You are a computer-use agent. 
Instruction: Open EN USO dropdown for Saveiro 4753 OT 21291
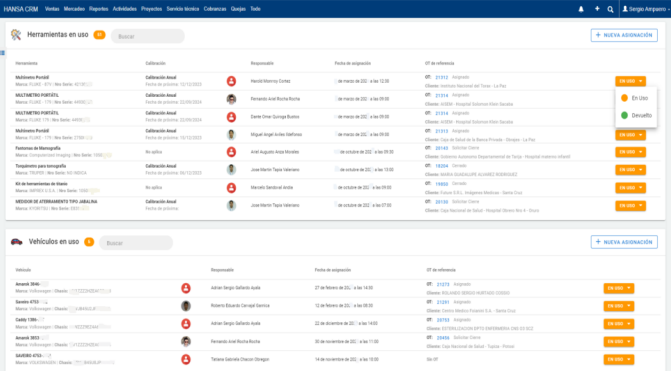click(x=619, y=306)
